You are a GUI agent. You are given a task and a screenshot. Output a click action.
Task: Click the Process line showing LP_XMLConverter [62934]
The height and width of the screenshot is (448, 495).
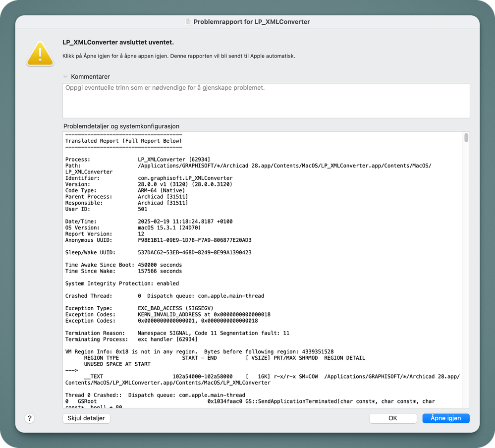pyautogui.click(x=138, y=160)
